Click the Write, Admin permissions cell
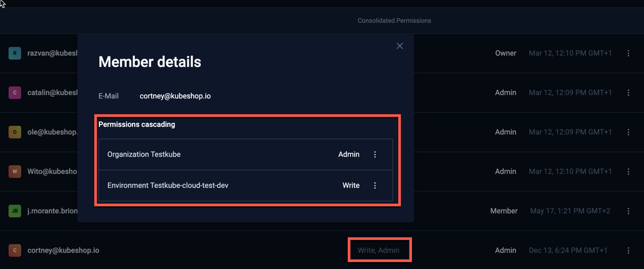 (378, 251)
